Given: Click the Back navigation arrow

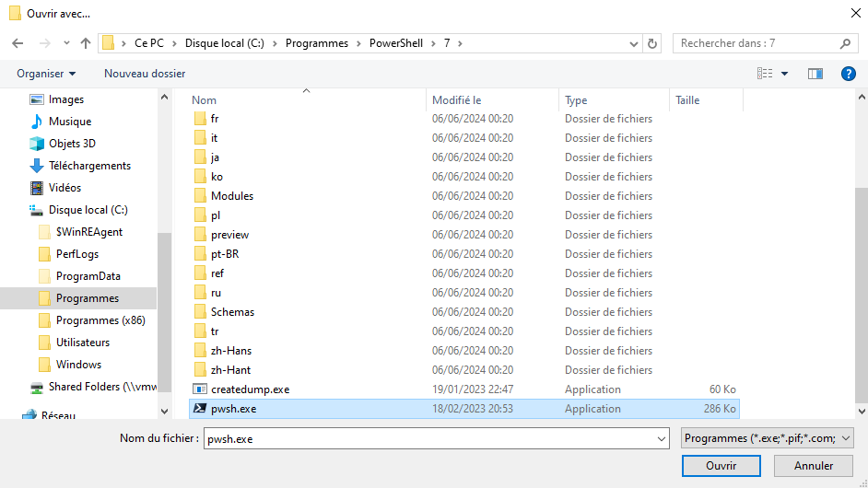Looking at the screenshot, I should [17, 43].
